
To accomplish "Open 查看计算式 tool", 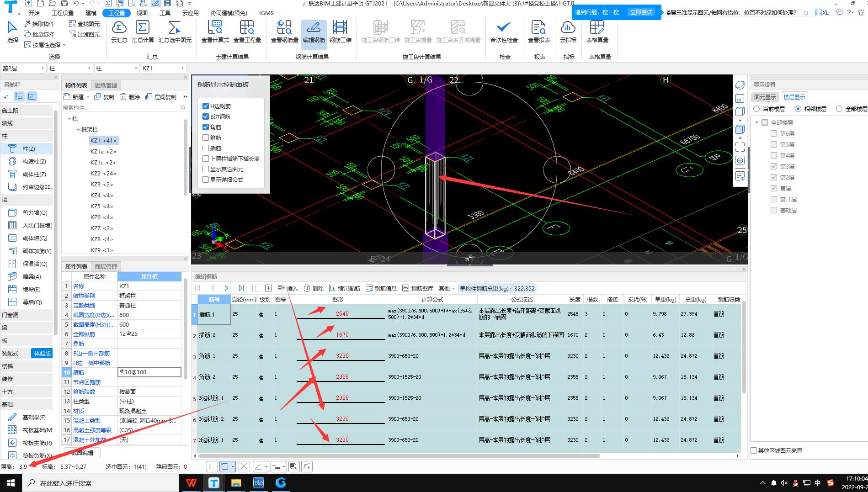I will [x=215, y=32].
